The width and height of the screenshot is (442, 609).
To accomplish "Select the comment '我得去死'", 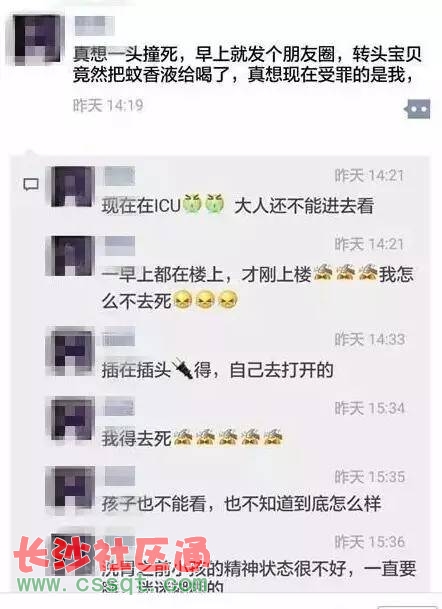I will [192, 438].
